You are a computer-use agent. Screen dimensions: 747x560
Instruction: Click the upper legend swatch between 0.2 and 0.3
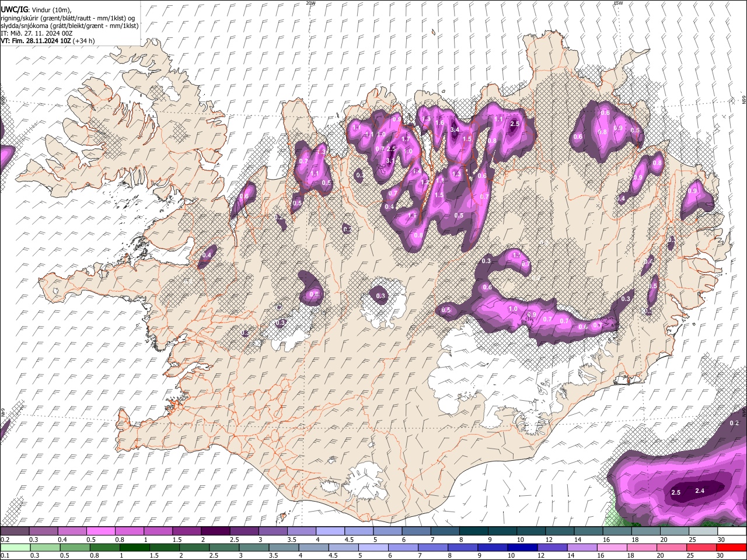click(15, 531)
